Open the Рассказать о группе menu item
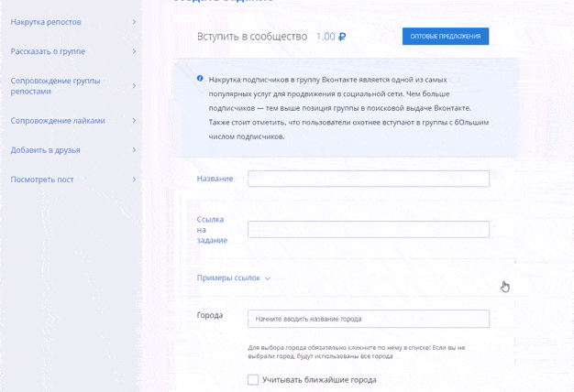Image resolution: width=574 pixels, height=392 pixels. click(x=48, y=51)
